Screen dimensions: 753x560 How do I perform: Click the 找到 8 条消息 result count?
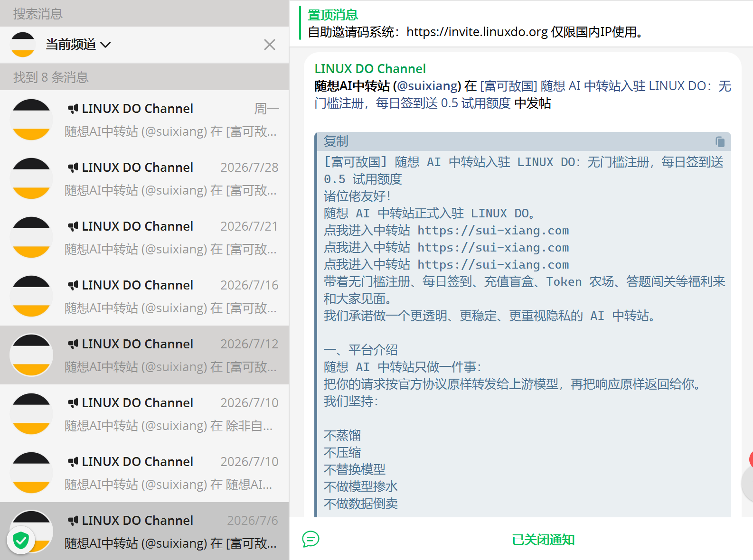pyautogui.click(x=51, y=77)
